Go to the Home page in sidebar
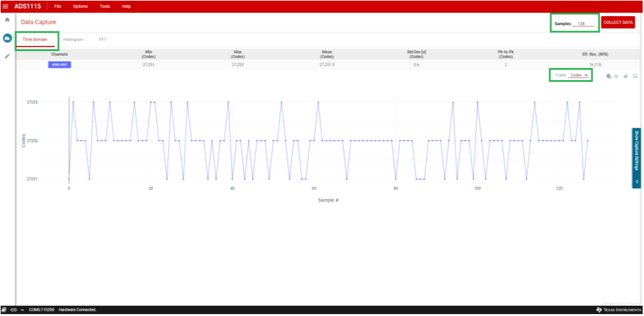The width and height of the screenshot is (644, 316). tap(7, 21)
